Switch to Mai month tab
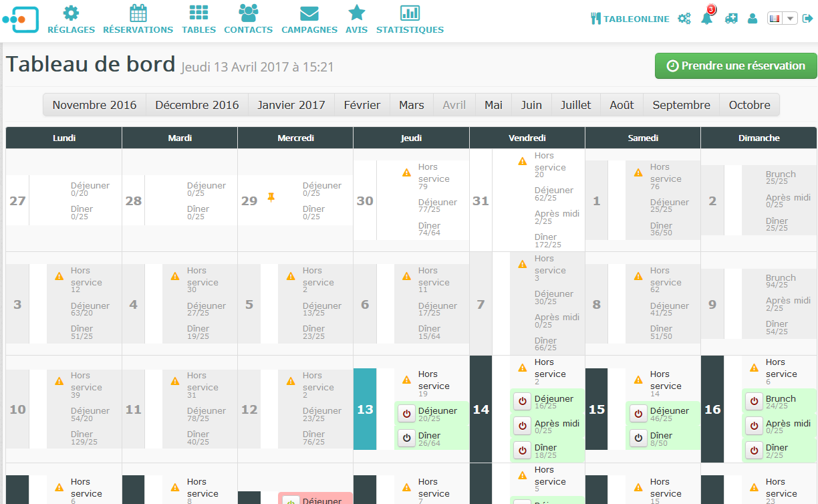818x504 pixels. coord(494,105)
